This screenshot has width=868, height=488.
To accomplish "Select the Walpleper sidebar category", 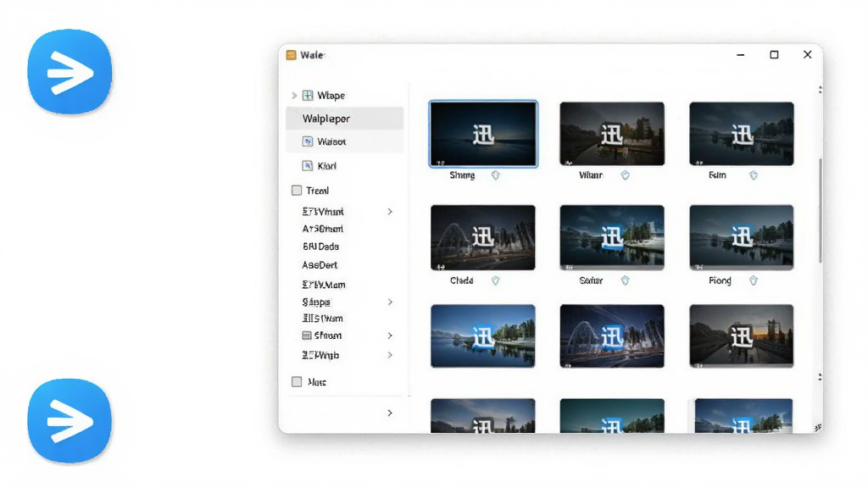I will pyautogui.click(x=344, y=119).
